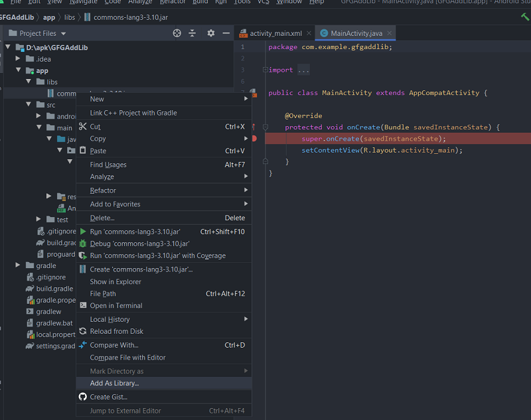
Task: Click Debug 'commons-lang3-3.10.jar' bug entry
Action: (139, 244)
